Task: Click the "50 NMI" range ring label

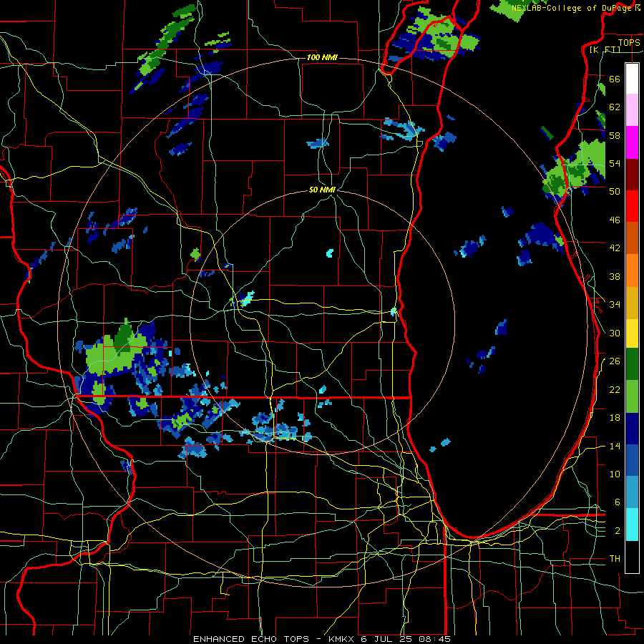Action: click(322, 190)
